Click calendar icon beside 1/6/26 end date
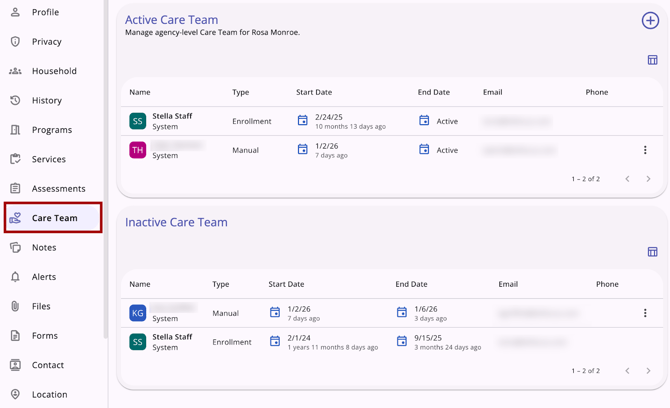Image resolution: width=670 pixels, height=408 pixels. 402,313
